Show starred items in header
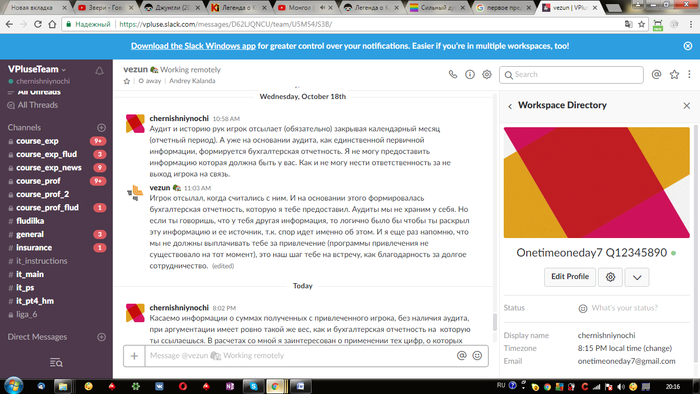This screenshot has height=394, width=700. click(x=674, y=75)
